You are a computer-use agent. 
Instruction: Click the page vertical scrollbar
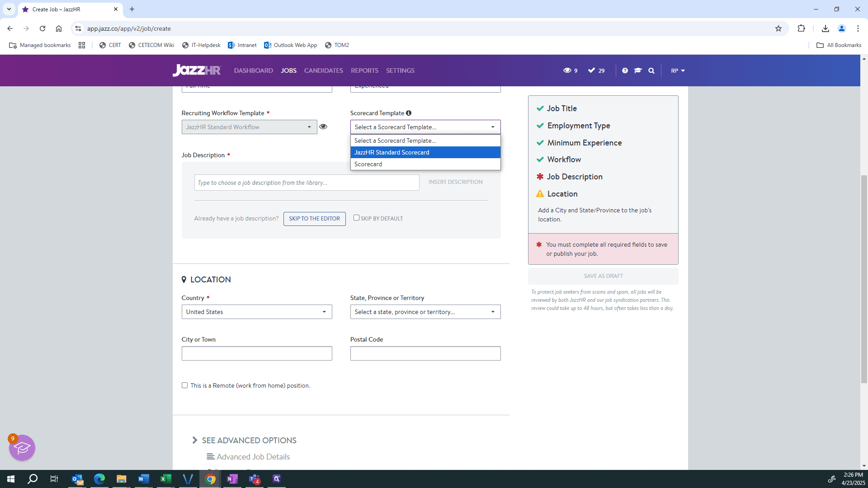point(864,279)
